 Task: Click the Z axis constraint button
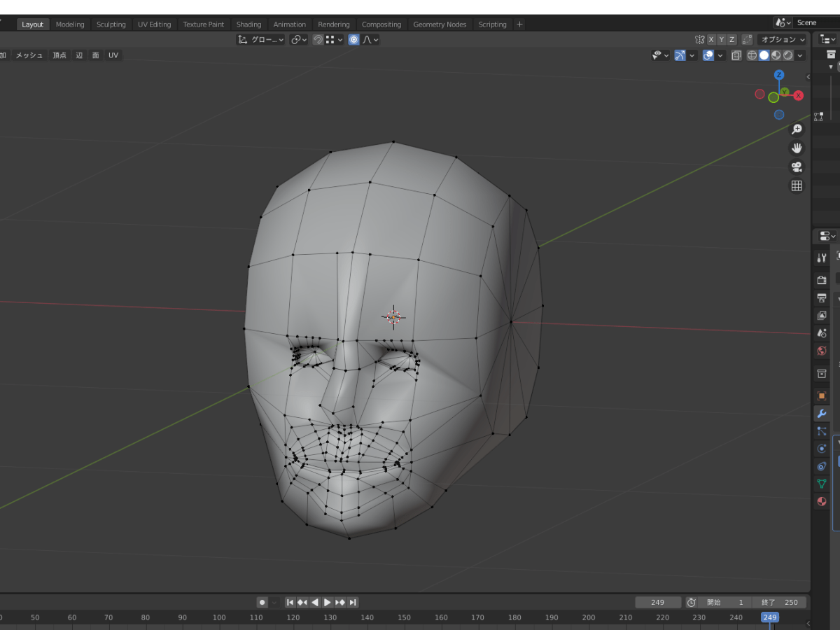click(x=731, y=39)
